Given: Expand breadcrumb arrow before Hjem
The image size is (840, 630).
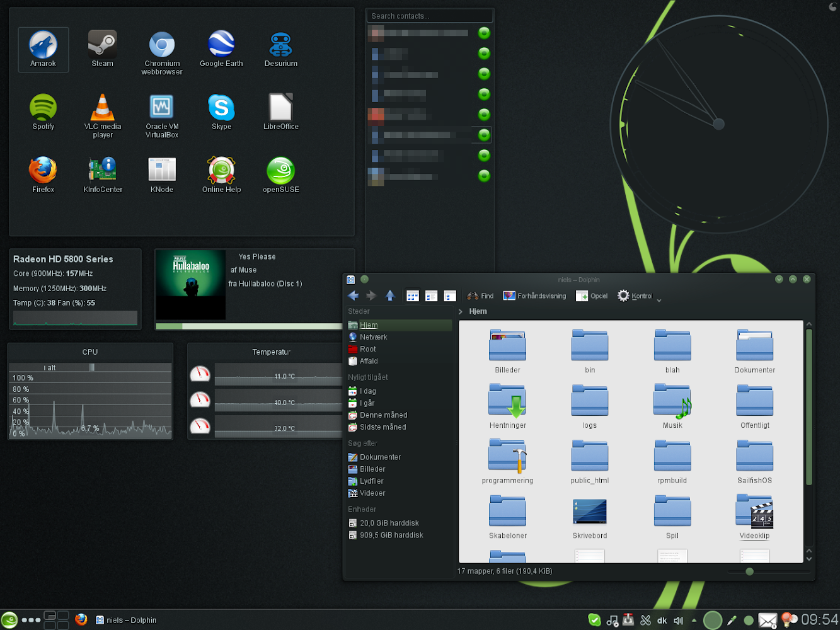Looking at the screenshot, I should tap(461, 312).
